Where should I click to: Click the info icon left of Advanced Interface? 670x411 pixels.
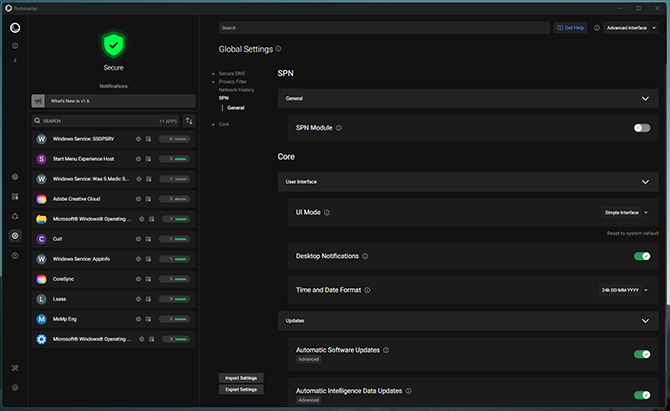pos(597,28)
